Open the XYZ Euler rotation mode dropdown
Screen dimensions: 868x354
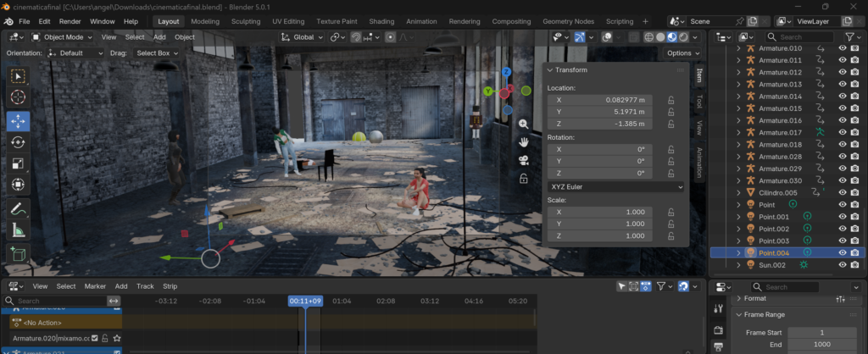point(613,186)
